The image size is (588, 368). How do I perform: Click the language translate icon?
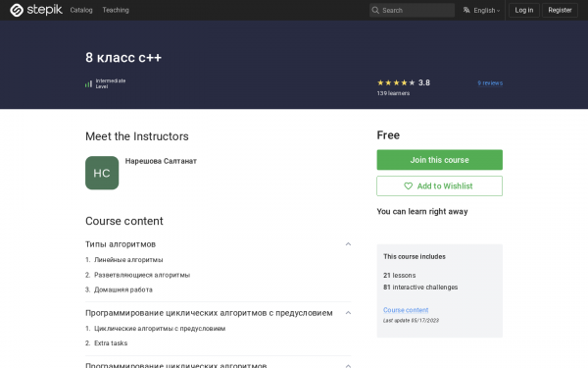[466, 10]
